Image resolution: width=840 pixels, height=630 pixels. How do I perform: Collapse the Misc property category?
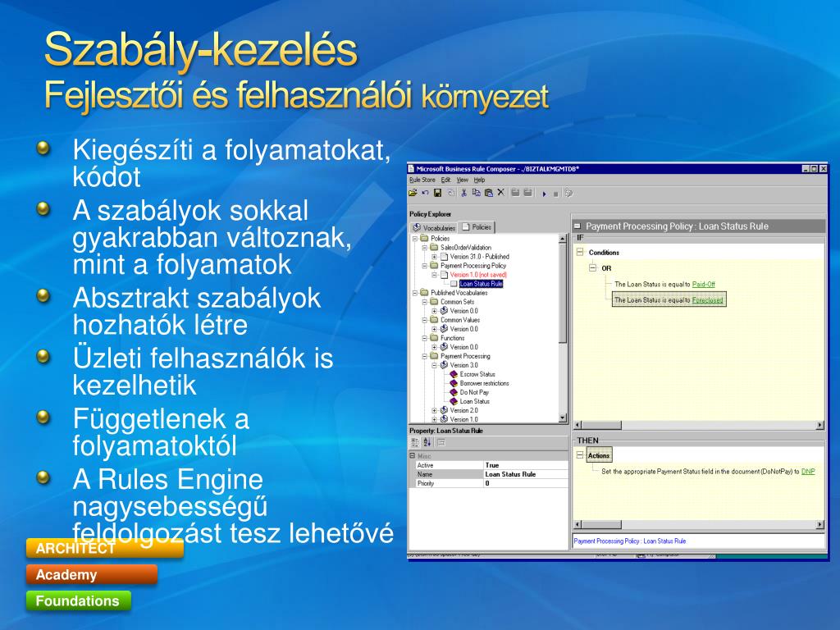(413, 456)
